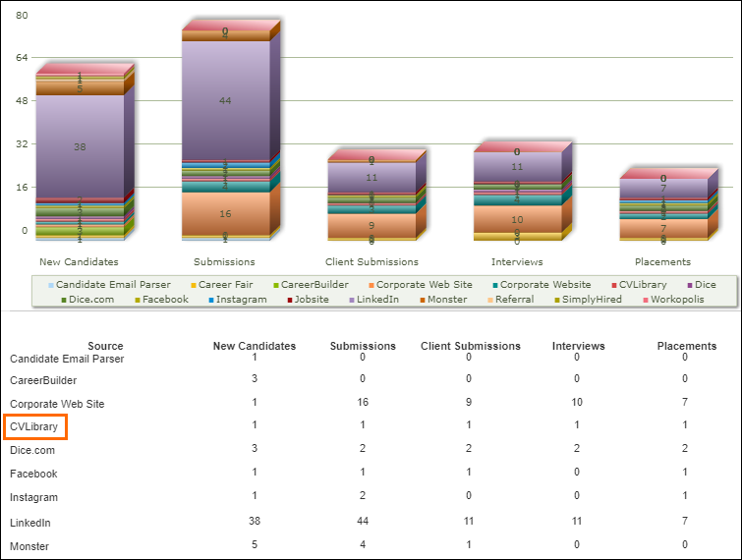
Task: Sort by the Placements table column header
Action: click(x=686, y=346)
